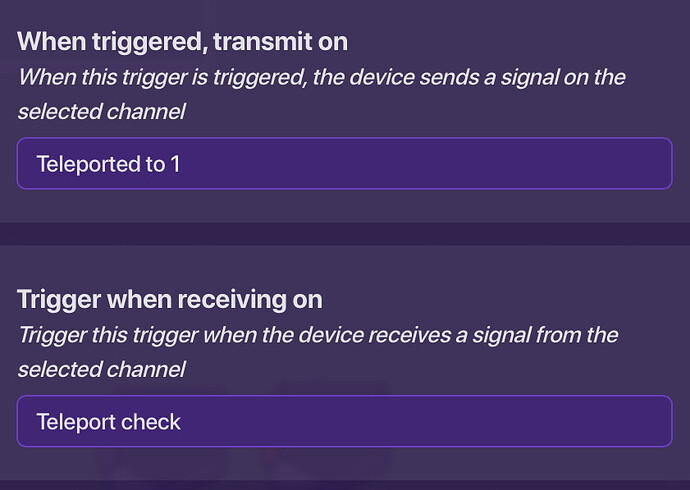Click the receiving channel description text
Viewport: 690px width, 490px height.
point(318,334)
